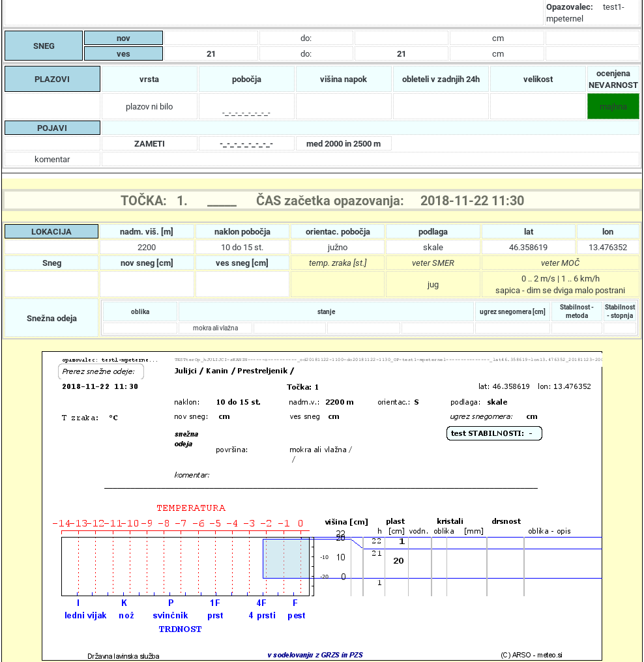This screenshot has width=644, height=662.
Task: Click the 'podlaga' column header in the LOKACIJA table
Action: click(433, 231)
